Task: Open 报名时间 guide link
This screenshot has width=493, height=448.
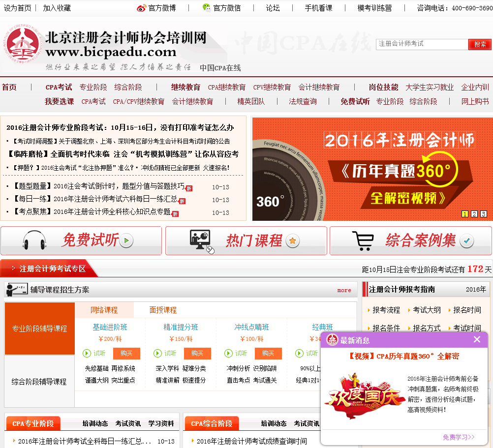Action: 467,310
